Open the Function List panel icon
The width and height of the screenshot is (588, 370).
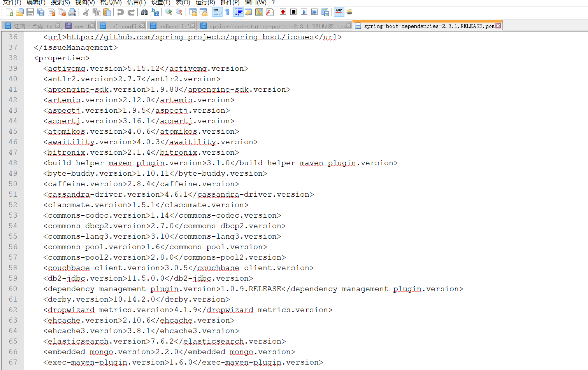click(269, 12)
